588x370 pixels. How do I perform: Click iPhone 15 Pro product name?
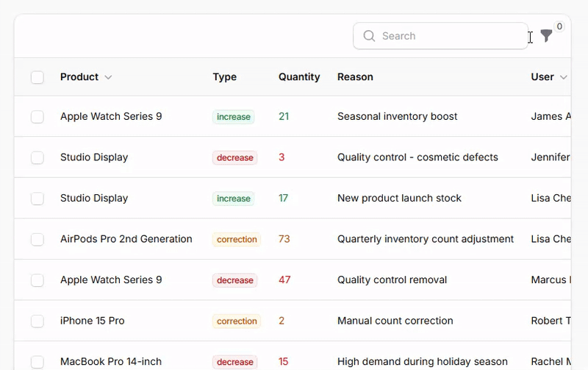point(93,321)
